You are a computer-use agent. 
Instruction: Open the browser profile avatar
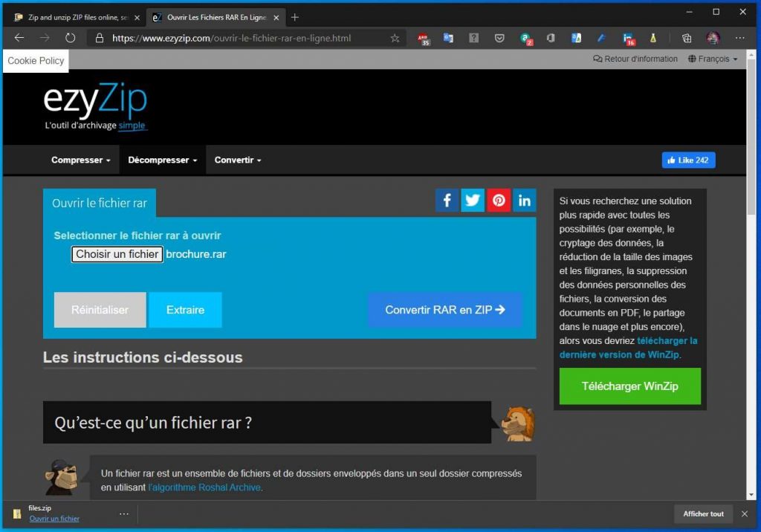pos(713,38)
